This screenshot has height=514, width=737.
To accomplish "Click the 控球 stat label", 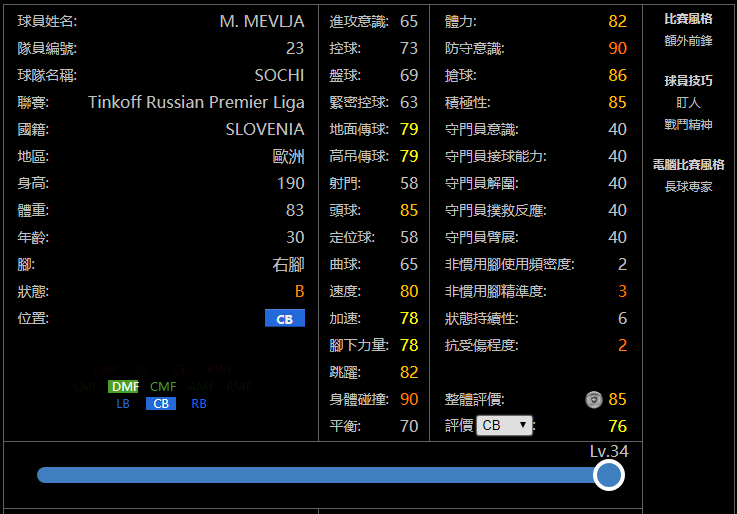I will tap(345, 48).
